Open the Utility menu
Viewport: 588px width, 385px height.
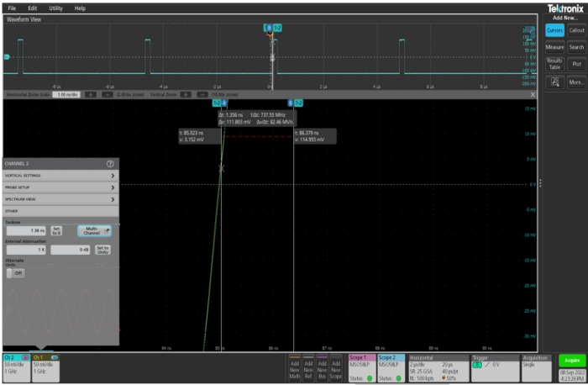(55, 8)
